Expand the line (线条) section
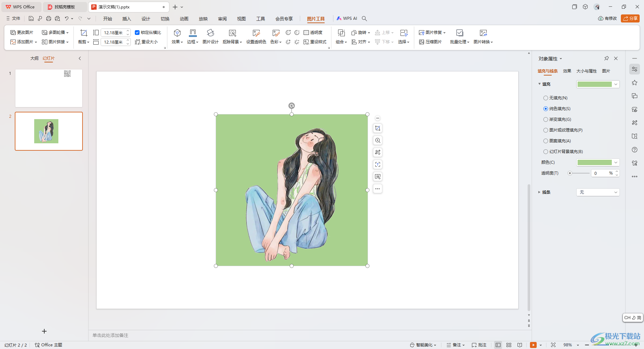This screenshot has height=349, width=644. click(539, 192)
